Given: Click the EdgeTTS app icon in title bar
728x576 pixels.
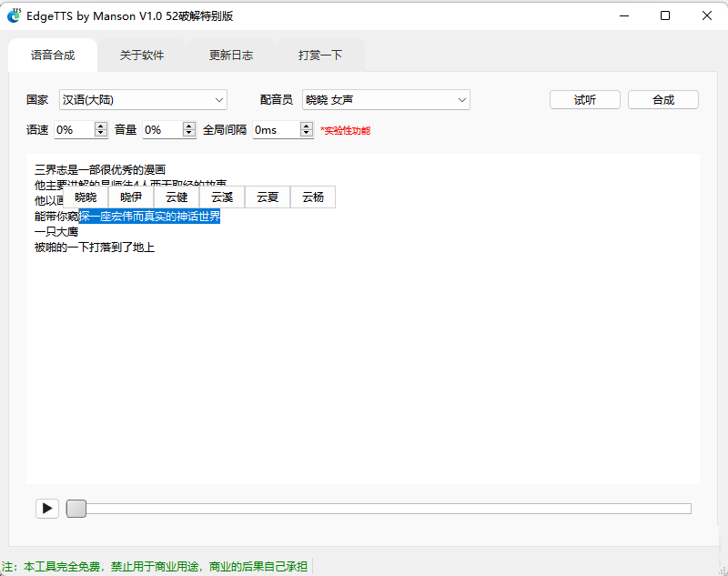Looking at the screenshot, I should click(x=14, y=15).
